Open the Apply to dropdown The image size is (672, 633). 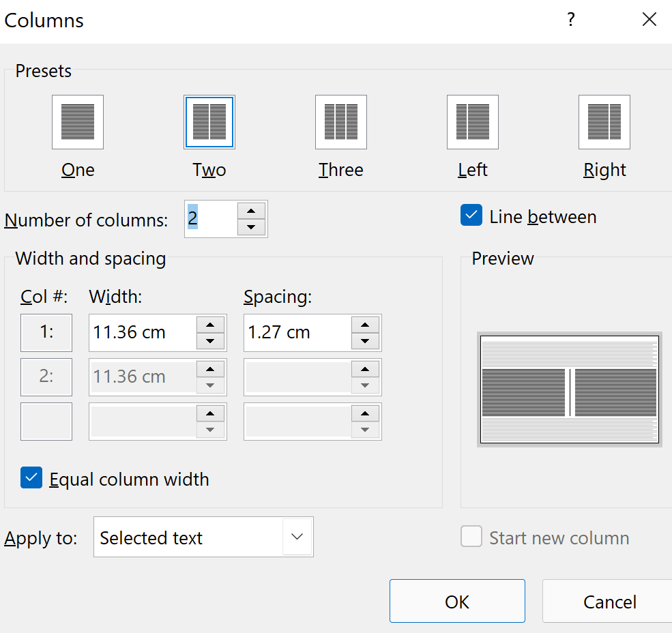click(x=297, y=537)
